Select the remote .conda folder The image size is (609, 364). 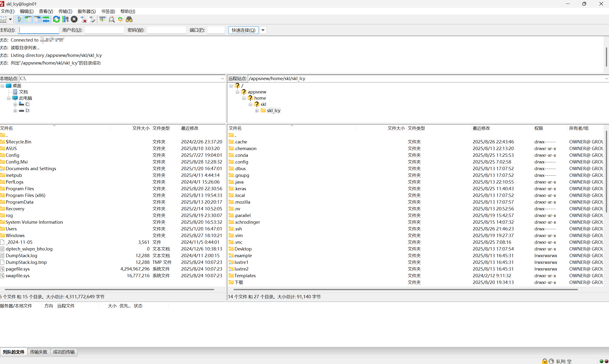[241, 155]
